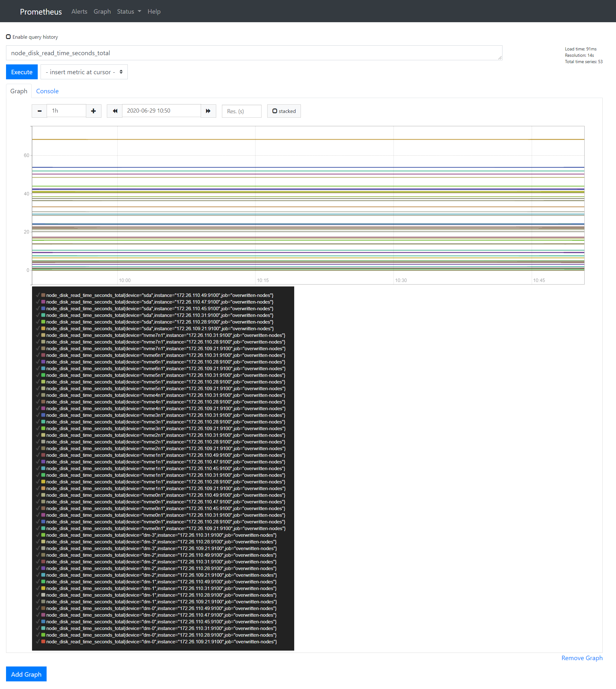The image size is (616, 689).
Task: Click the rewind icon to move end time back
Action: click(115, 111)
